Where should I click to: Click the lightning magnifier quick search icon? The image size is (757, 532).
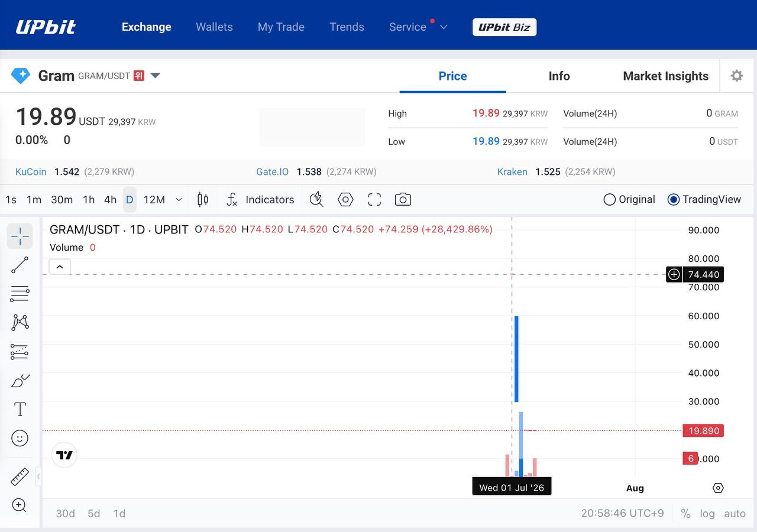(x=316, y=200)
